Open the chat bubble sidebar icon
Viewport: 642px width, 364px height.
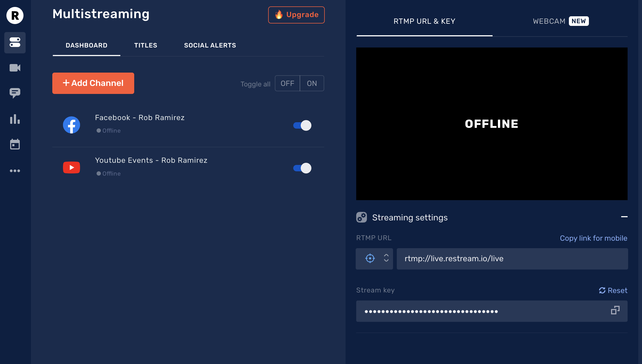click(15, 93)
